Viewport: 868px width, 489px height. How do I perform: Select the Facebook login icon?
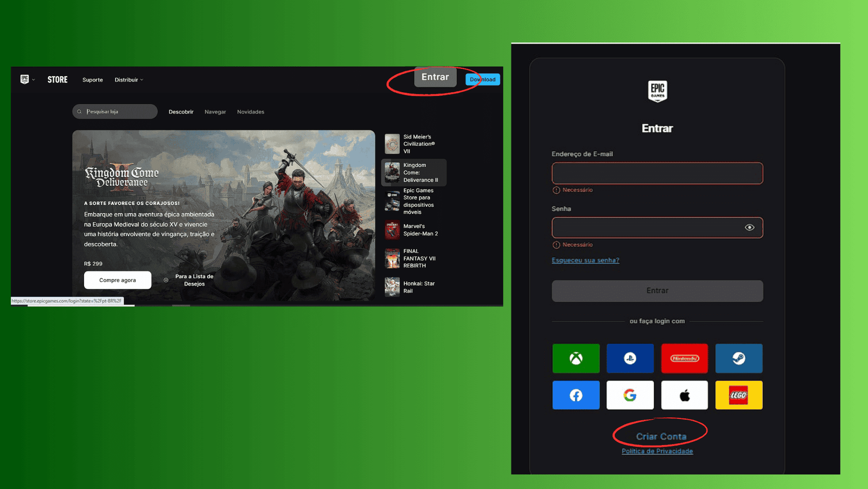[576, 395]
